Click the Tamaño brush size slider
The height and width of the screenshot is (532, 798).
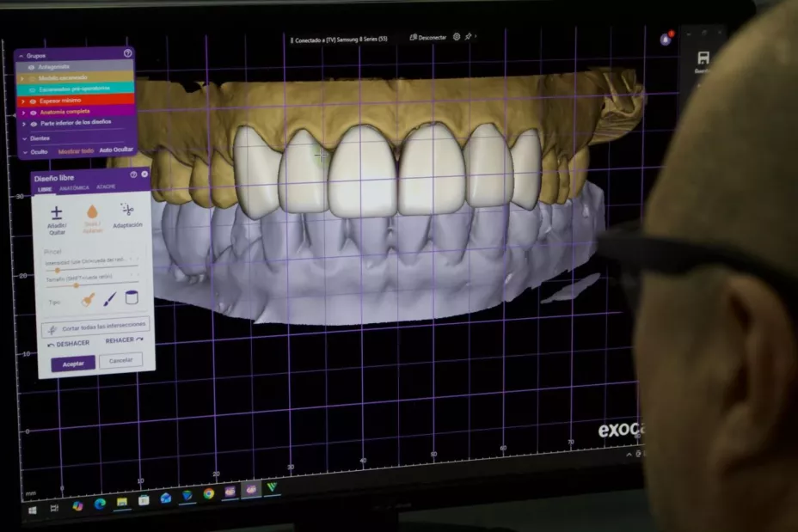pyautogui.click(x=76, y=285)
